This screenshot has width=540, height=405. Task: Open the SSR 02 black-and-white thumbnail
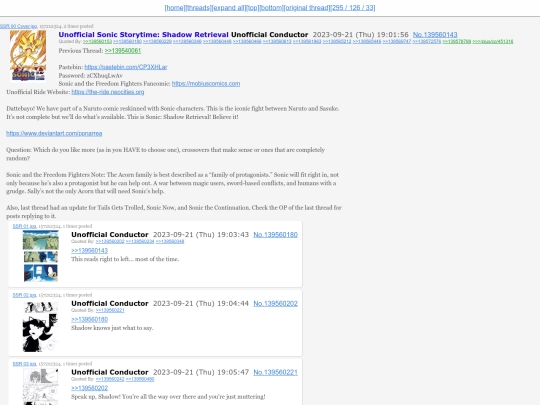(x=40, y=327)
